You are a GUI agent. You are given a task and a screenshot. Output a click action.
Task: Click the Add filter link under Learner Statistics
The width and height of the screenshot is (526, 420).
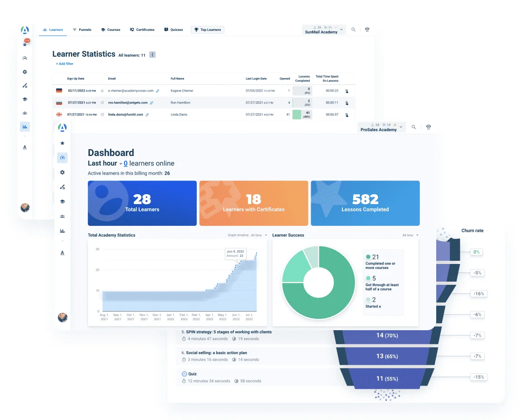point(64,63)
